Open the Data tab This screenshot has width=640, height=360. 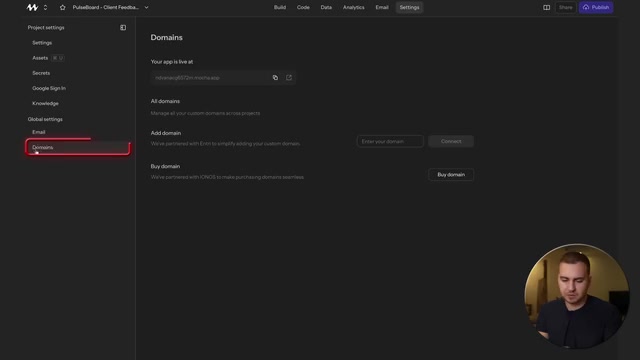pos(326,7)
